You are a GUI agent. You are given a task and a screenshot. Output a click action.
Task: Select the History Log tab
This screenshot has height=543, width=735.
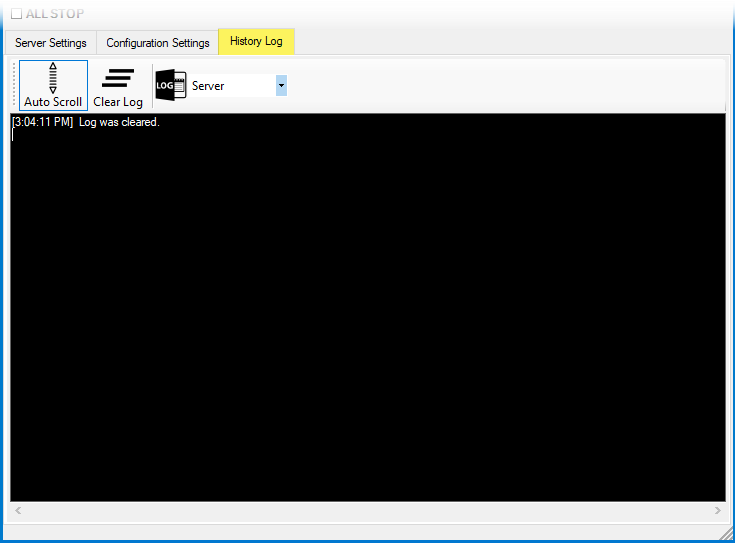click(256, 41)
